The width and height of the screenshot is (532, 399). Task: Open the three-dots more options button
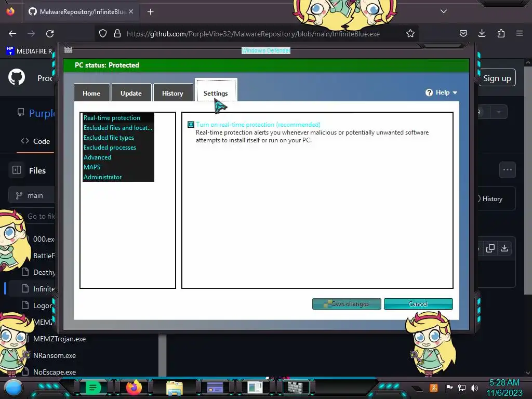508,170
